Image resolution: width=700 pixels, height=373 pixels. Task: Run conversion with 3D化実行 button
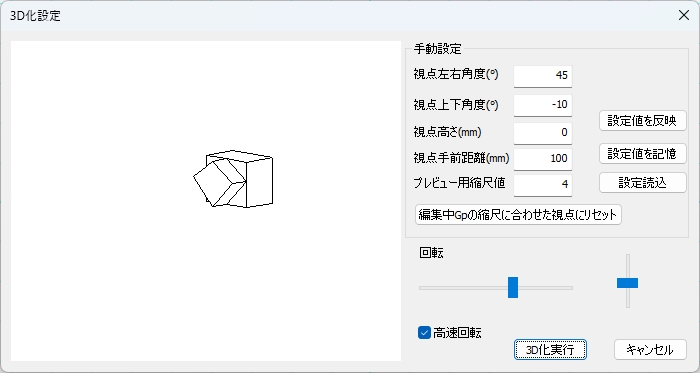(550, 349)
